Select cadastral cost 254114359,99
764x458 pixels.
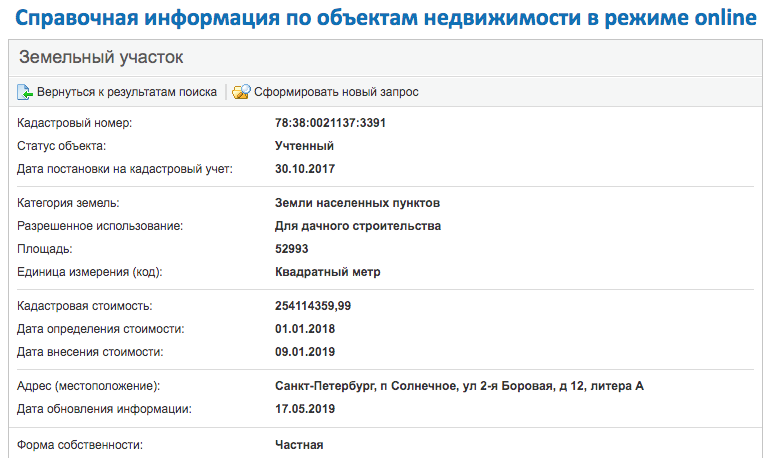326,306
